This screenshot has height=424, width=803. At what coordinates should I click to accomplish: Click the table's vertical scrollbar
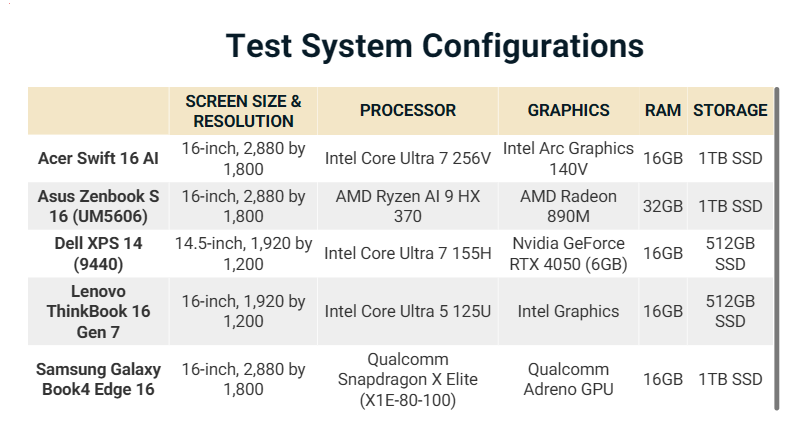778,248
